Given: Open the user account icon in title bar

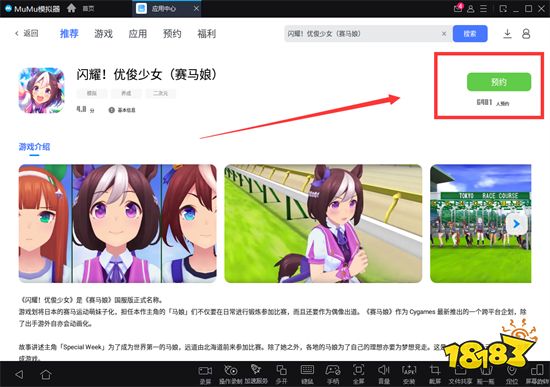Looking at the screenshot, I should (x=471, y=9).
